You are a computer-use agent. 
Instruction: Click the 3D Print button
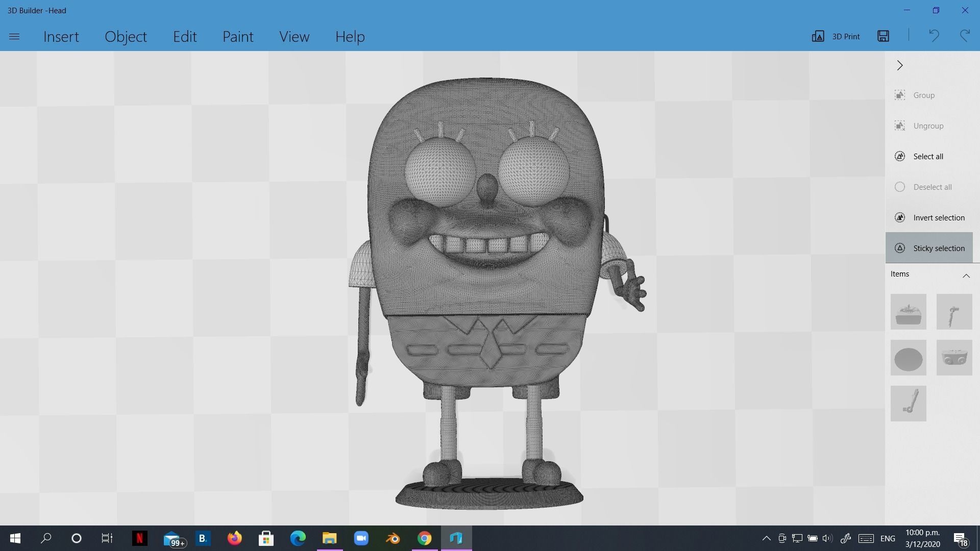point(836,36)
